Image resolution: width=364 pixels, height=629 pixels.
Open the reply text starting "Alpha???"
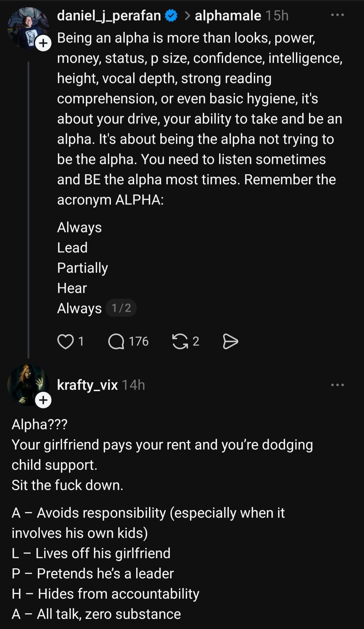[162, 455]
